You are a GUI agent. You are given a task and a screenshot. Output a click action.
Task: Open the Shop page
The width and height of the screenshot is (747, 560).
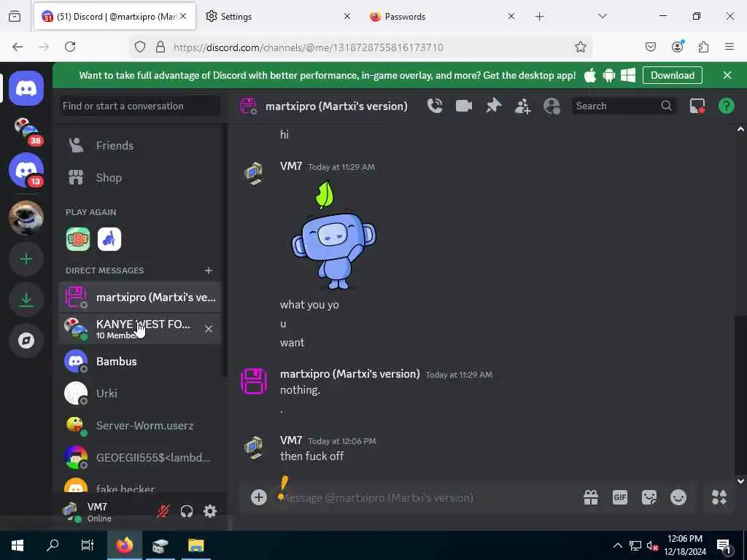(140, 178)
